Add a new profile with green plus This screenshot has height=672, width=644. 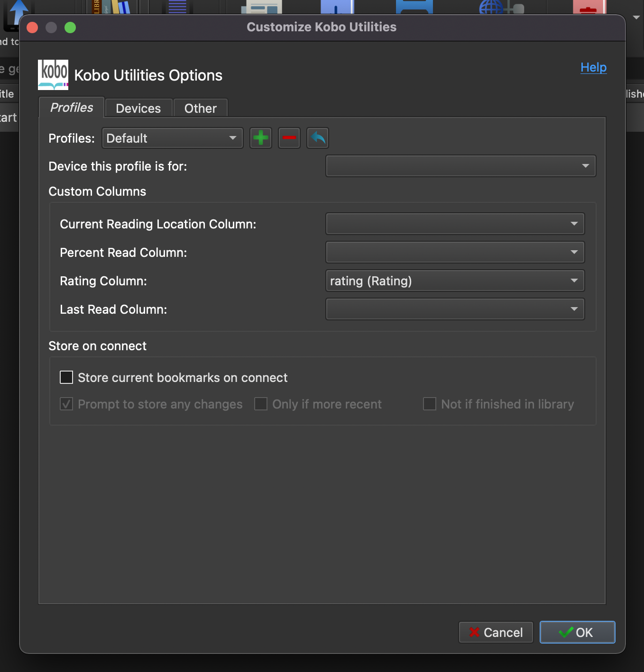(x=260, y=138)
